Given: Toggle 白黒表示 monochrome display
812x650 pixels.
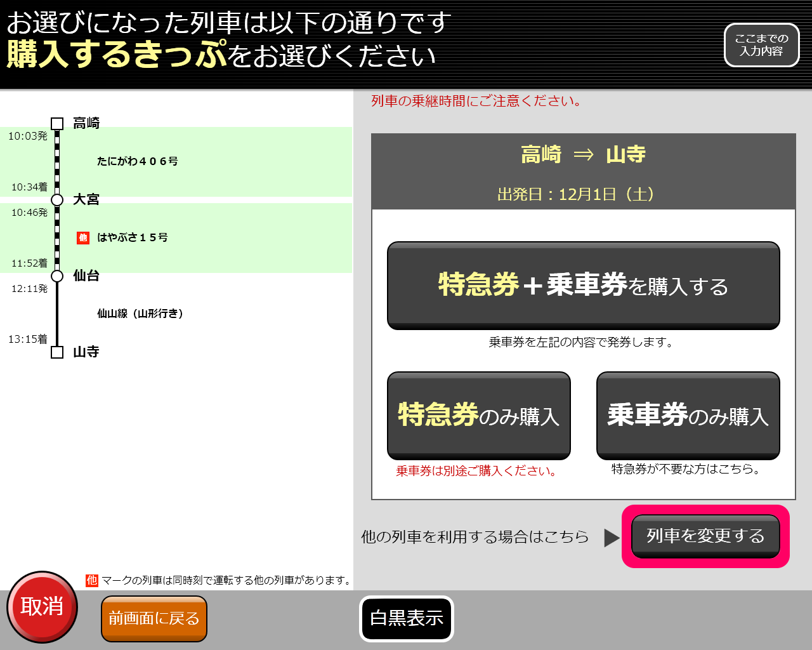Looking at the screenshot, I should pos(407,618).
